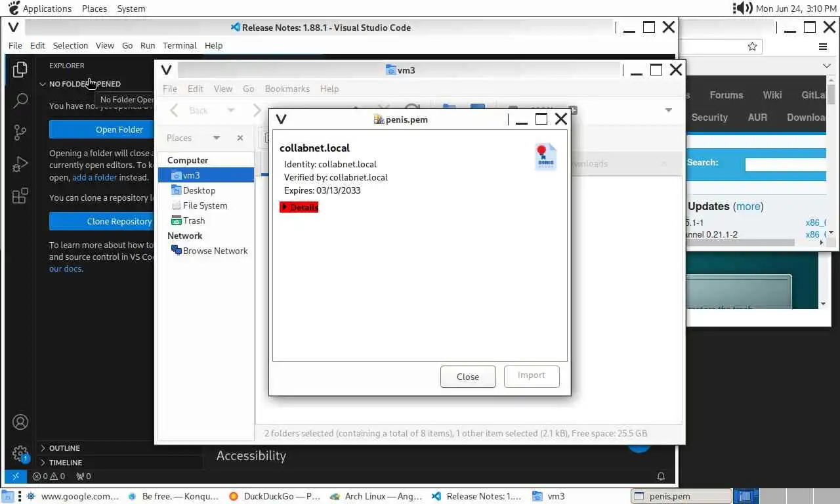Select Browse Network in the sidebar

[x=206, y=251]
